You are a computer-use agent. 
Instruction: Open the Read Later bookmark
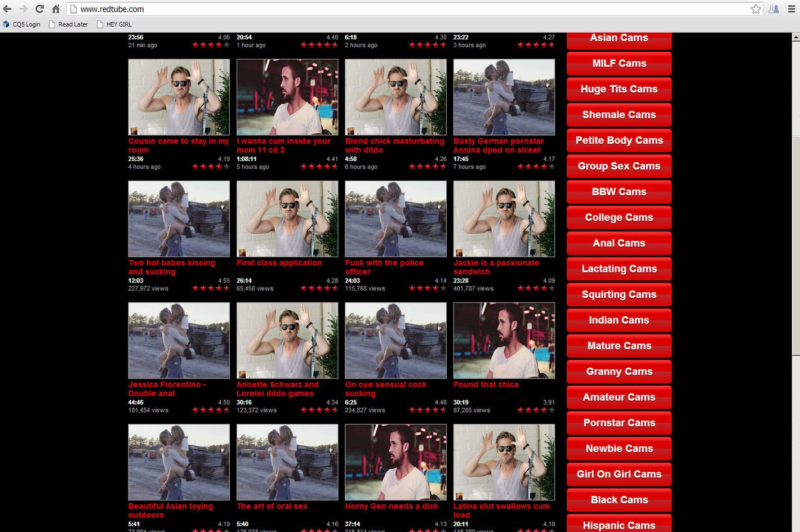(68, 24)
